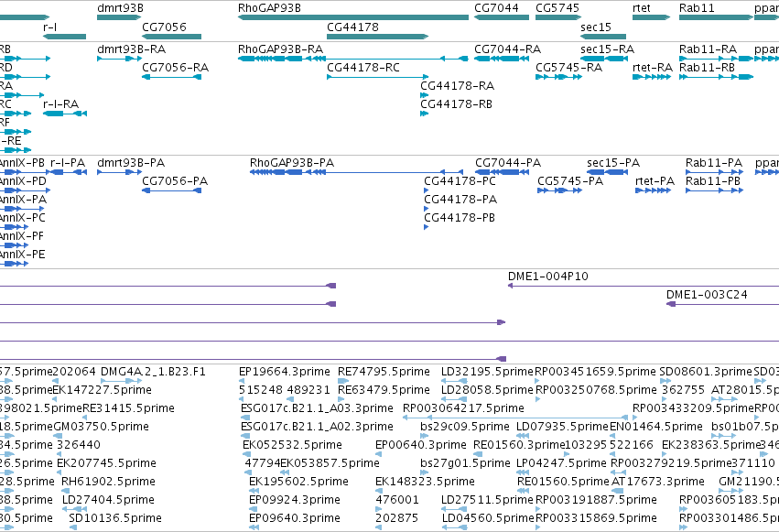
Task: Click the CG44178-PA protein label
Action: pos(460,200)
